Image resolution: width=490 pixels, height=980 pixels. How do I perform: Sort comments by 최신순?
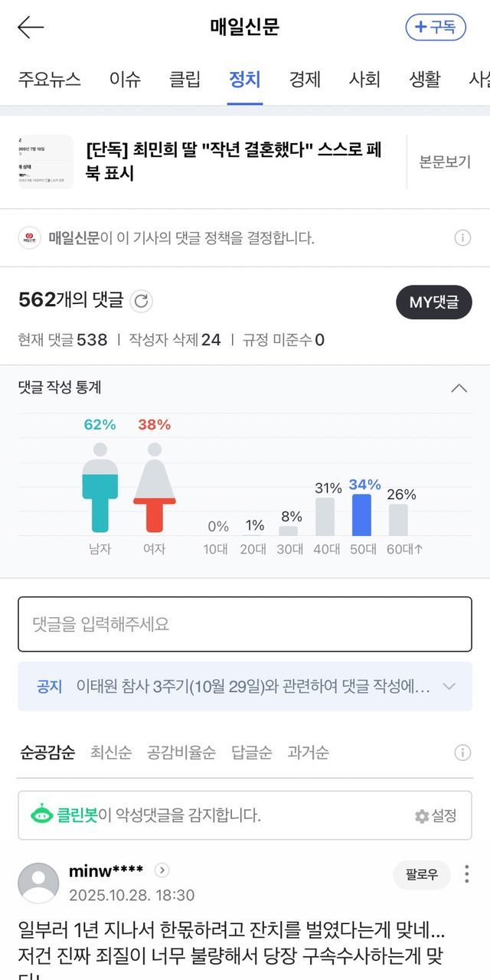coord(111,753)
